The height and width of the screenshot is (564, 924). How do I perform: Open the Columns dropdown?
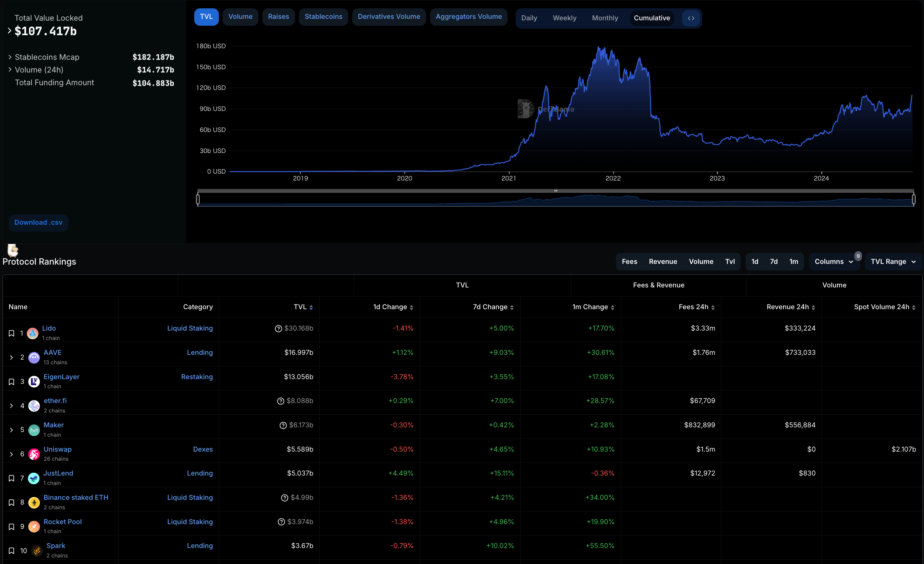click(x=834, y=262)
